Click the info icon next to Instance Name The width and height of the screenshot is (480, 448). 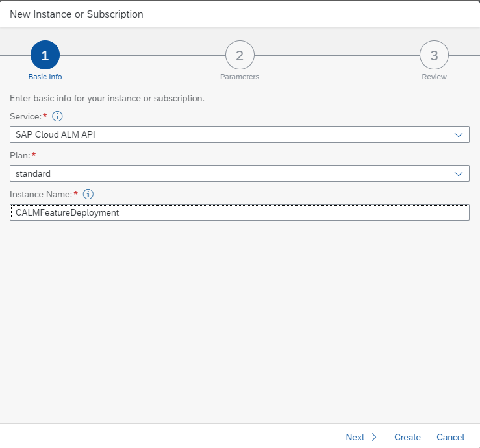tap(88, 194)
